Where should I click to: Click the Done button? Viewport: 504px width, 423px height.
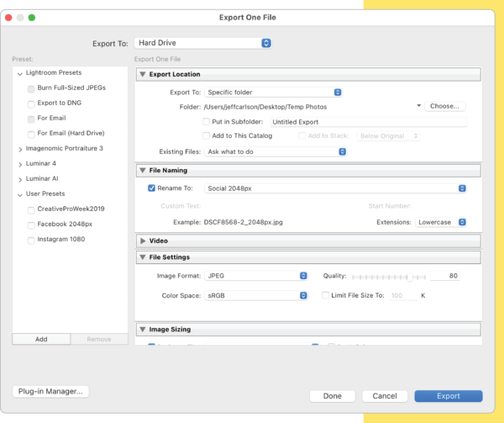coord(333,396)
